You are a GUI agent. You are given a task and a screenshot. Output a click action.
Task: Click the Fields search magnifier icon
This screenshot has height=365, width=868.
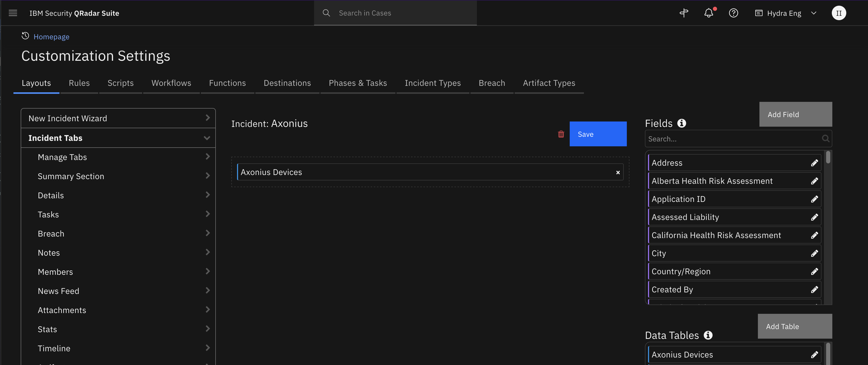(826, 139)
